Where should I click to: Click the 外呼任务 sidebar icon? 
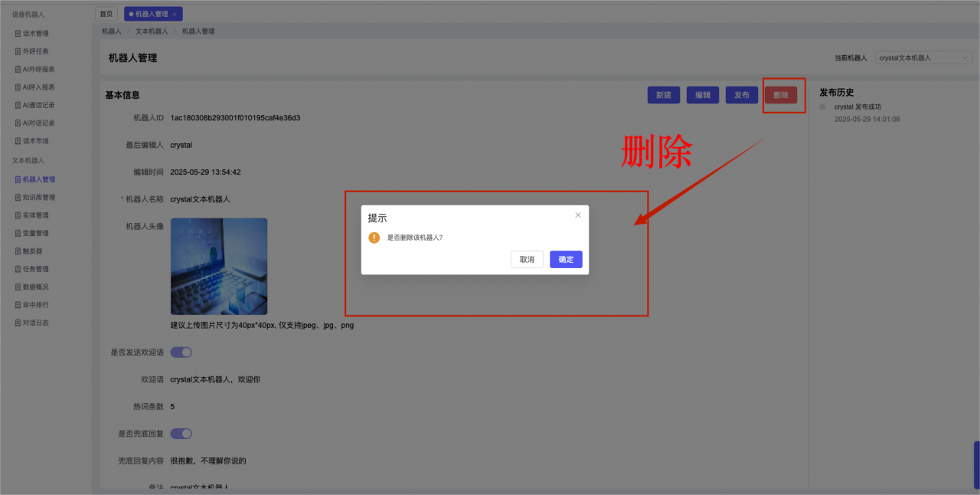(x=18, y=51)
